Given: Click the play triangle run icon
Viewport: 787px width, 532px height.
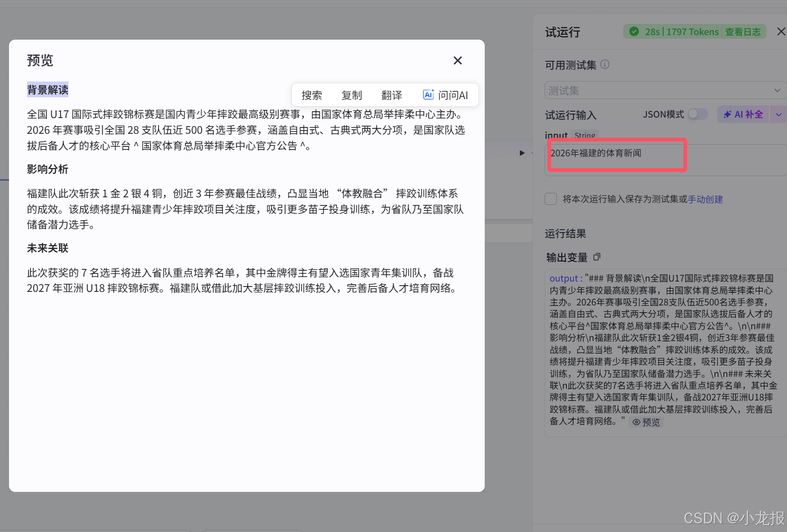Looking at the screenshot, I should pyautogui.click(x=522, y=153).
